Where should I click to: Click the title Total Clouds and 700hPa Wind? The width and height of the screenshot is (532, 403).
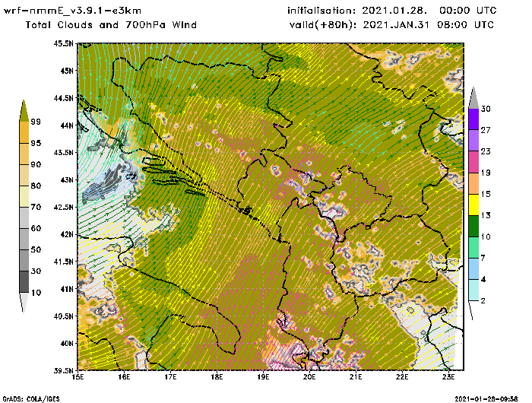pyautogui.click(x=111, y=25)
